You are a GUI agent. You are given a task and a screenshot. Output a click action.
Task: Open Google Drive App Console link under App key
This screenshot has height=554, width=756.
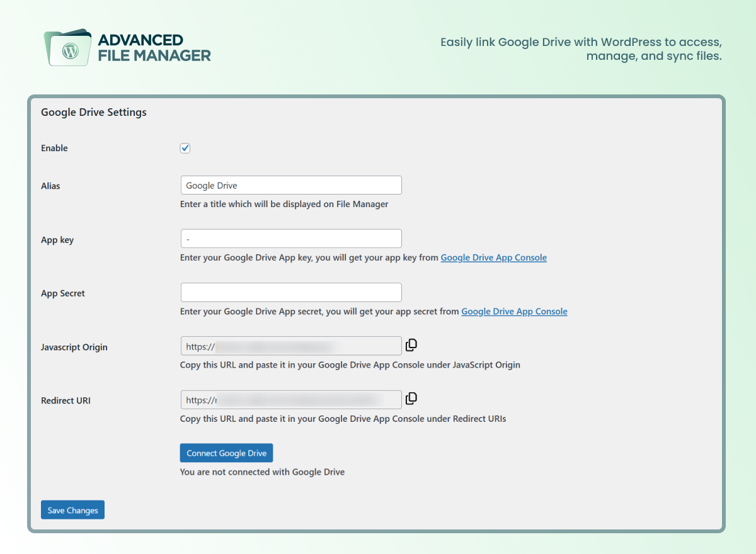[494, 257]
